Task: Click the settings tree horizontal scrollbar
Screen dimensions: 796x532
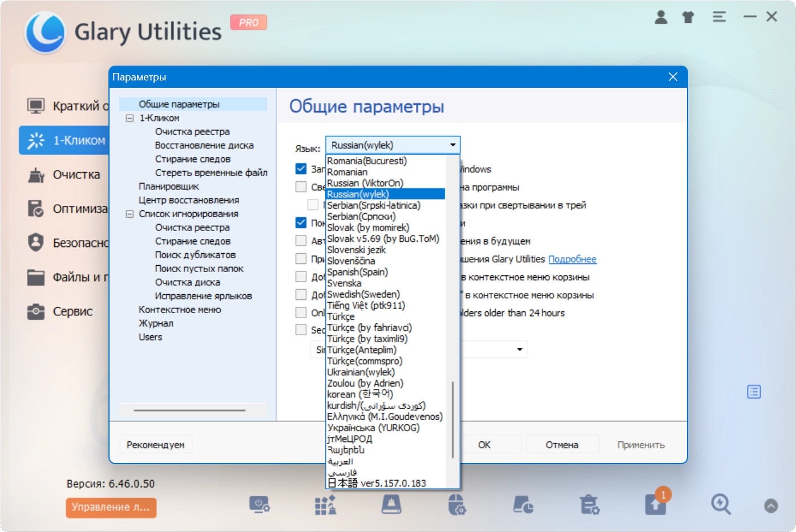Action: (189, 410)
